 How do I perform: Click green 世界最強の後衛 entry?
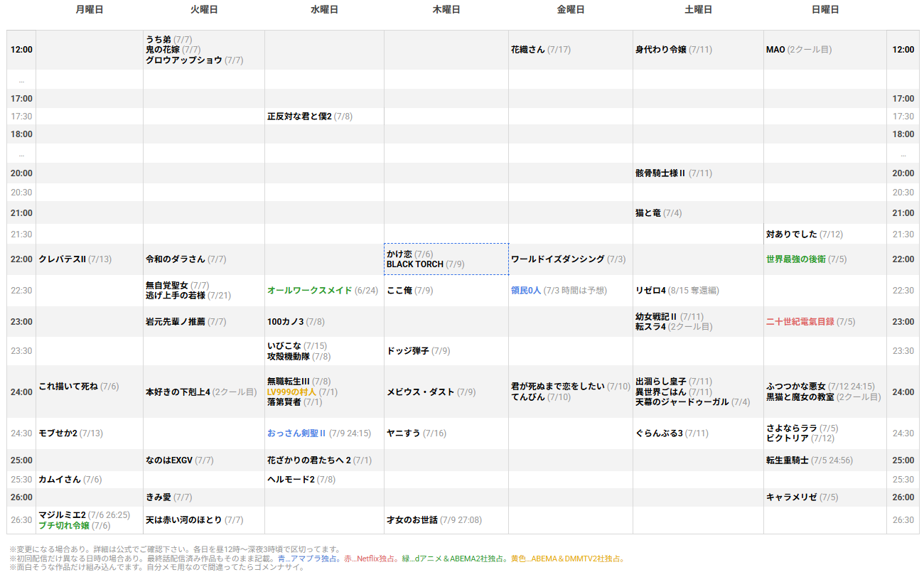pos(796,259)
